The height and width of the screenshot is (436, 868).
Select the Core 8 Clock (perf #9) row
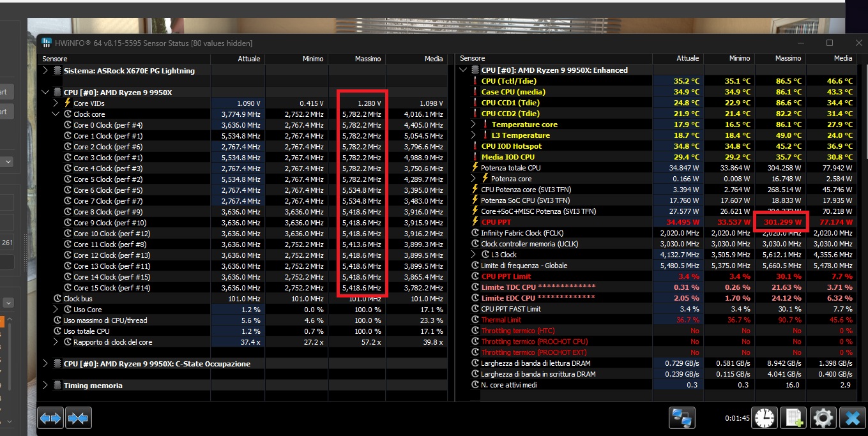pos(243,211)
